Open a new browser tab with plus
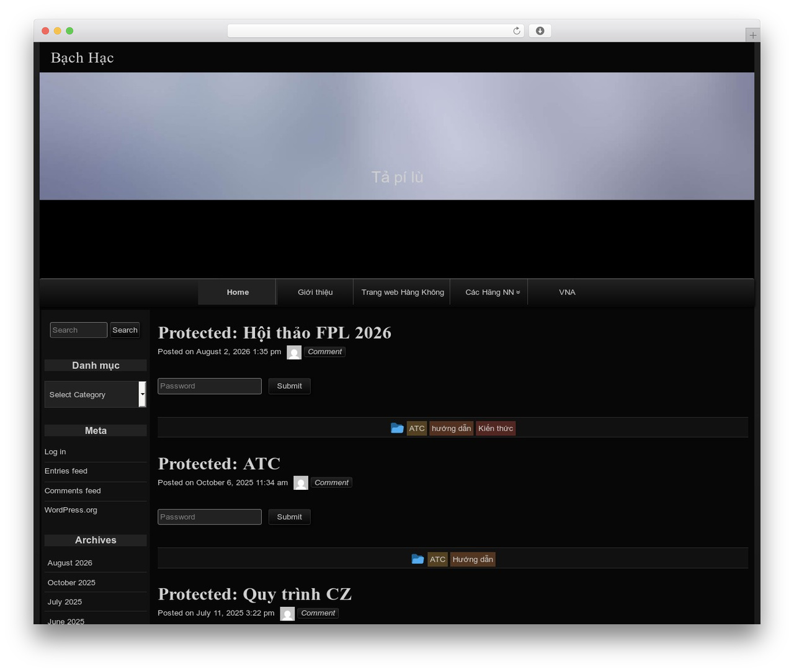 (752, 35)
